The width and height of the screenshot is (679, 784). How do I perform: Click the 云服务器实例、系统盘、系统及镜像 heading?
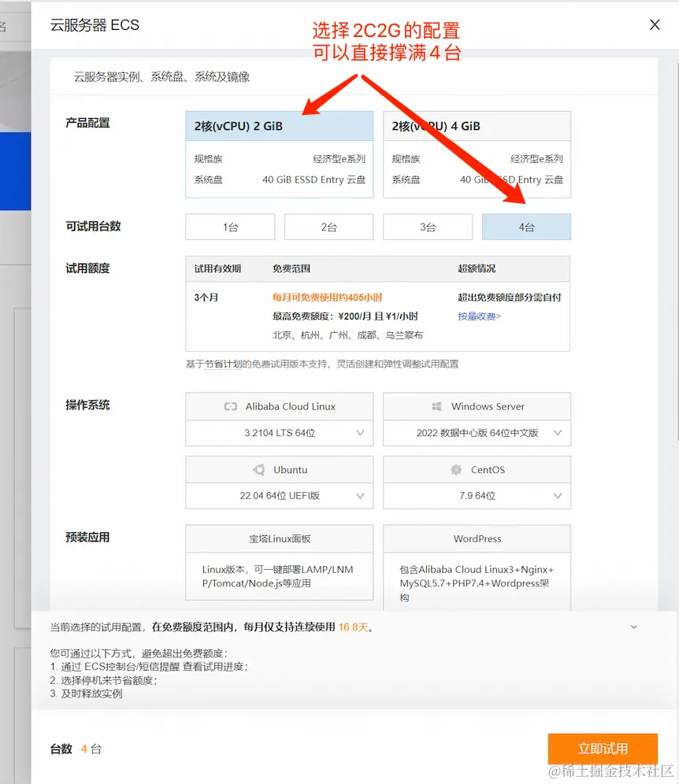pyautogui.click(x=161, y=76)
